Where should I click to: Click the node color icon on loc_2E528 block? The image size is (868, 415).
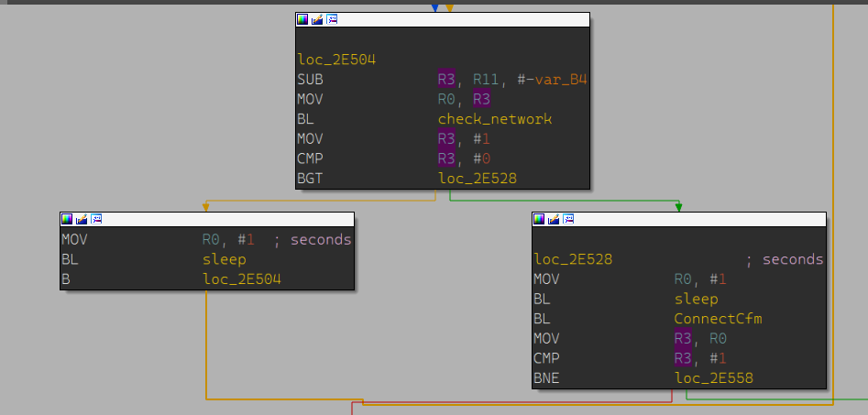(539, 219)
